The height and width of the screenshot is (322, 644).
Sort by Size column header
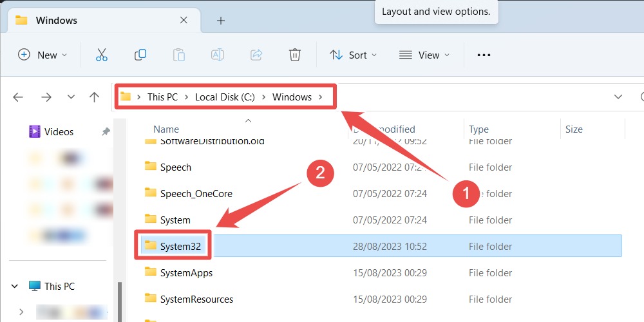pyautogui.click(x=574, y=129)
